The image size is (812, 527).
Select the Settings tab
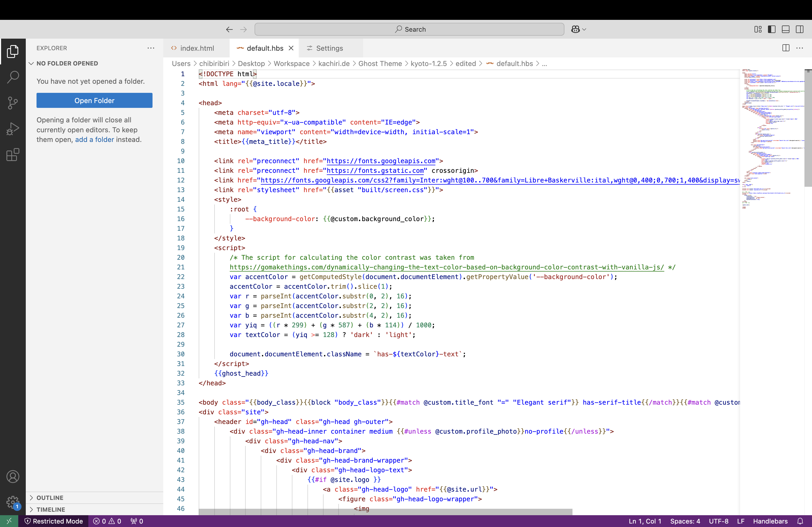pyautogui.click(x=330, y=48)
